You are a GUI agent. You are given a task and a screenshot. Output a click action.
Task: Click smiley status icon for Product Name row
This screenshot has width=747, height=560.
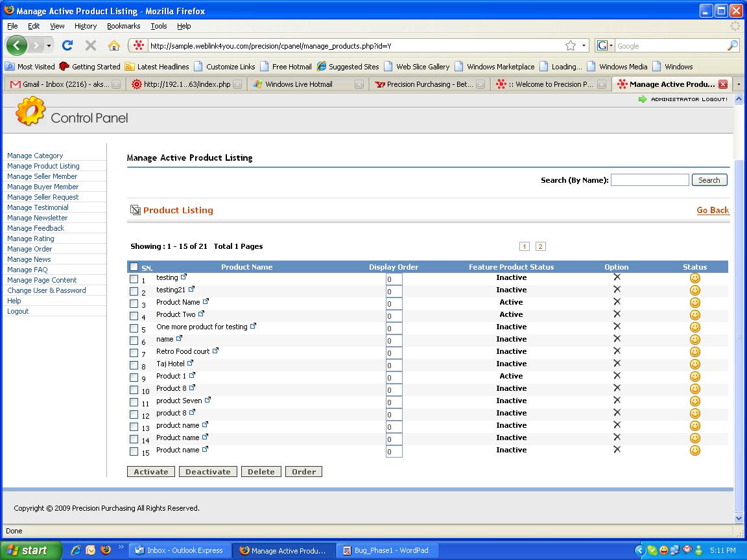click(x=695, y=303)
